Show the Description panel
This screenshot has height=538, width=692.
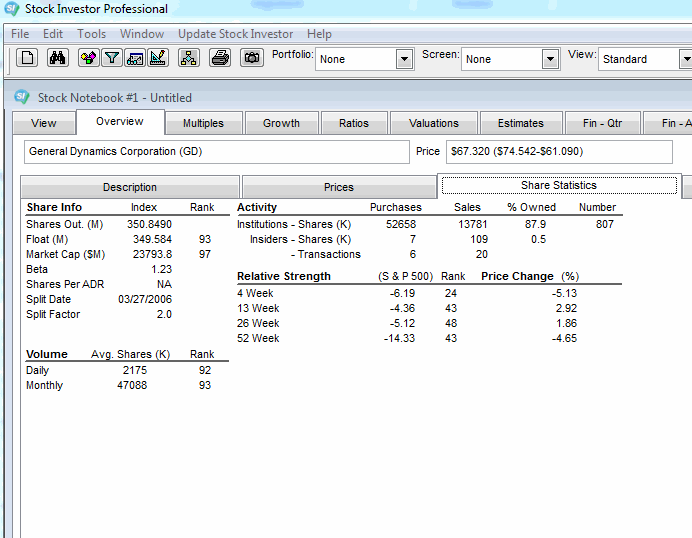[130, 187]
